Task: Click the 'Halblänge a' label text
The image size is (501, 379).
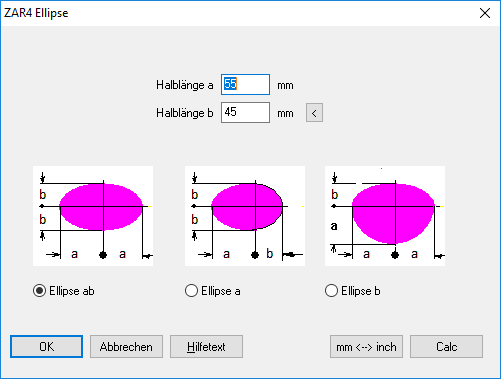Action: click(185, 85)
